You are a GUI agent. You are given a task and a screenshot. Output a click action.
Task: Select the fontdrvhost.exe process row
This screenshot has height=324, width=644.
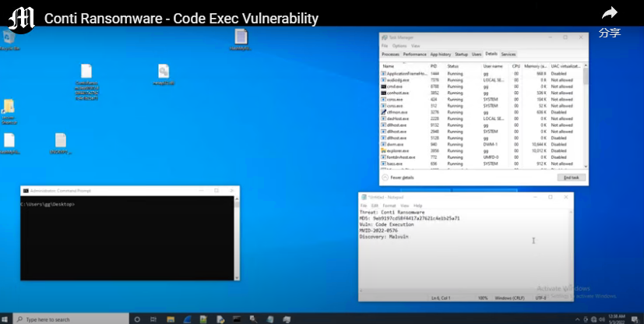[x=482, y=157]
